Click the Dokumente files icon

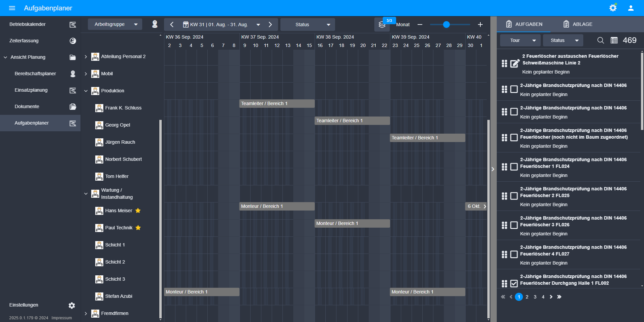[73, 107]
